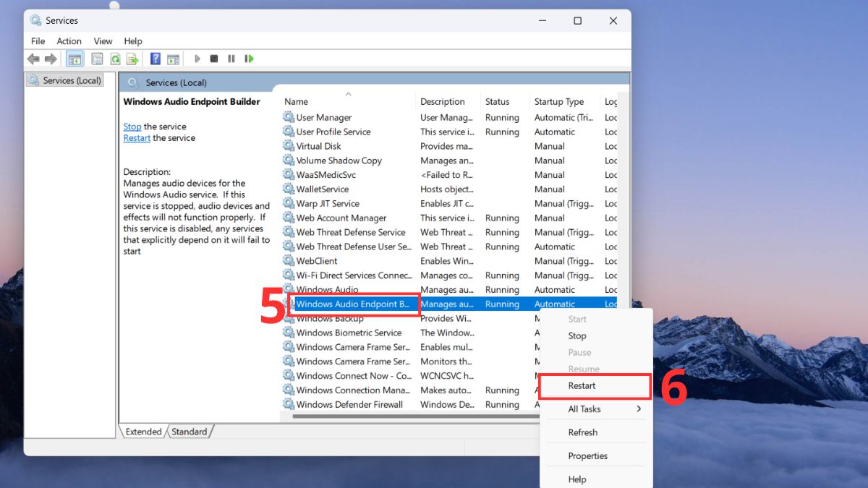The height and width of the screenshot is (488, 868).
Task: Sort by the Startup Type column header
Action: point(558,102)
